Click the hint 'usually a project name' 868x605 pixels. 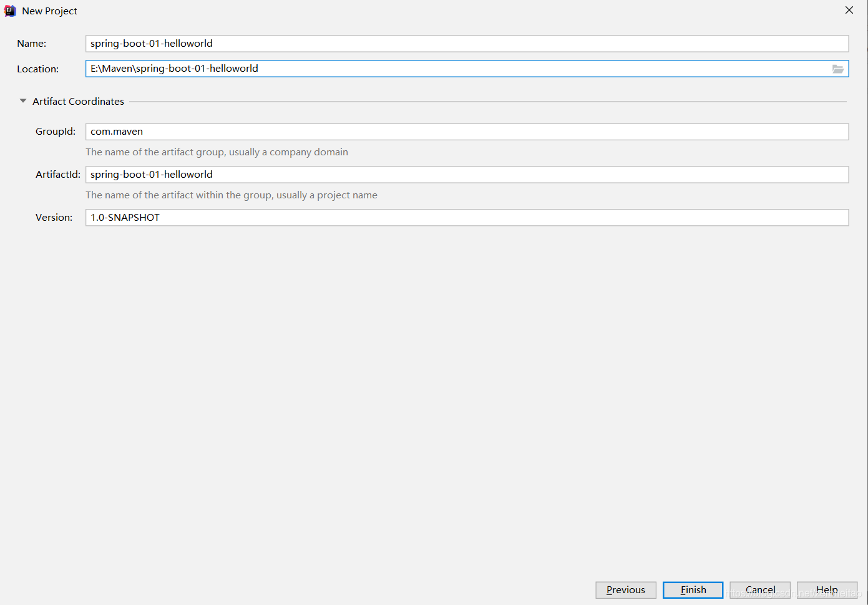tap(326, 195)
